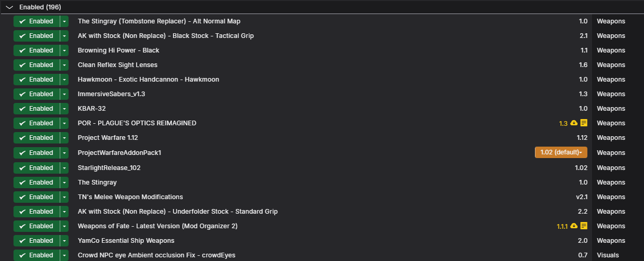Toggle Enabled button for The Stingray
Image resolution: width=644 pixels, height=261 pixels.
click(36, 182)
